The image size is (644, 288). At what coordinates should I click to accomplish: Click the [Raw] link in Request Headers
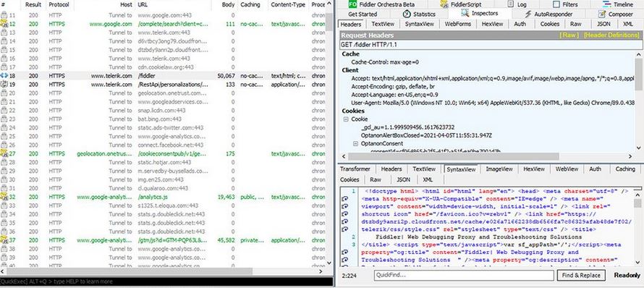click(x=569, y=35)
